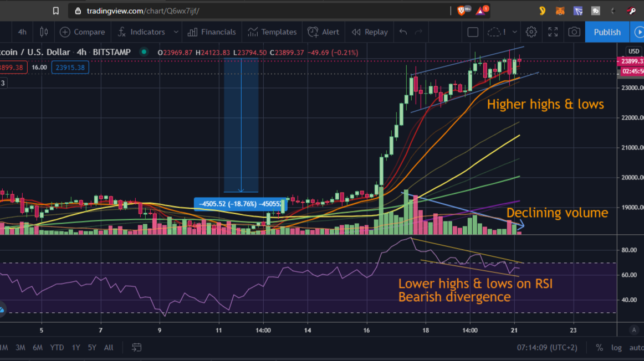Toggle log scale on price axis
The width and height of the screenshot is (644, 361).
[616, 348]
